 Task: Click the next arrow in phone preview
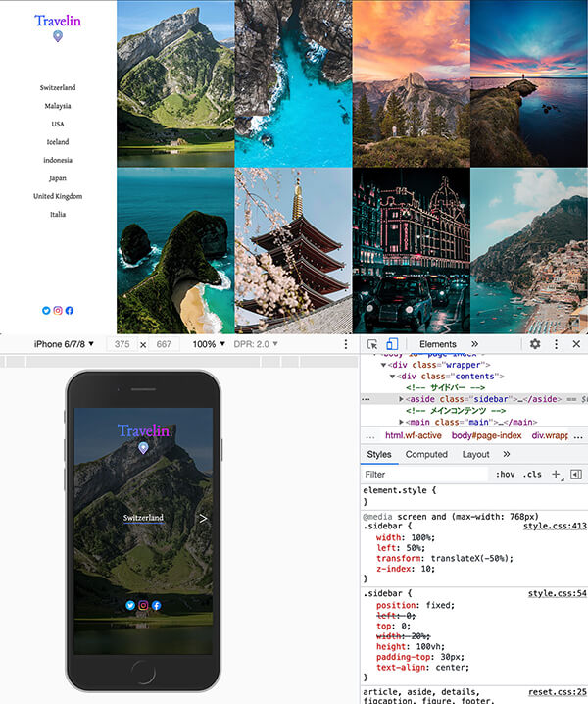click(203, 519)
